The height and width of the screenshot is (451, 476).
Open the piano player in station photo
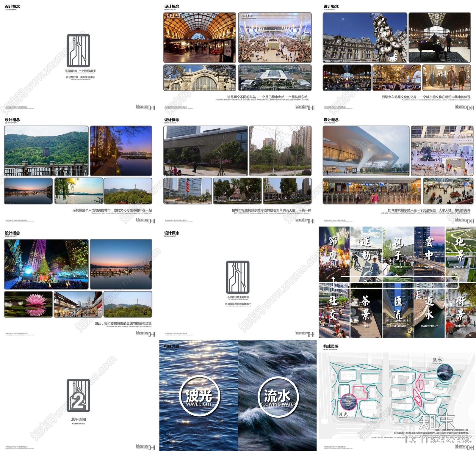440,37
